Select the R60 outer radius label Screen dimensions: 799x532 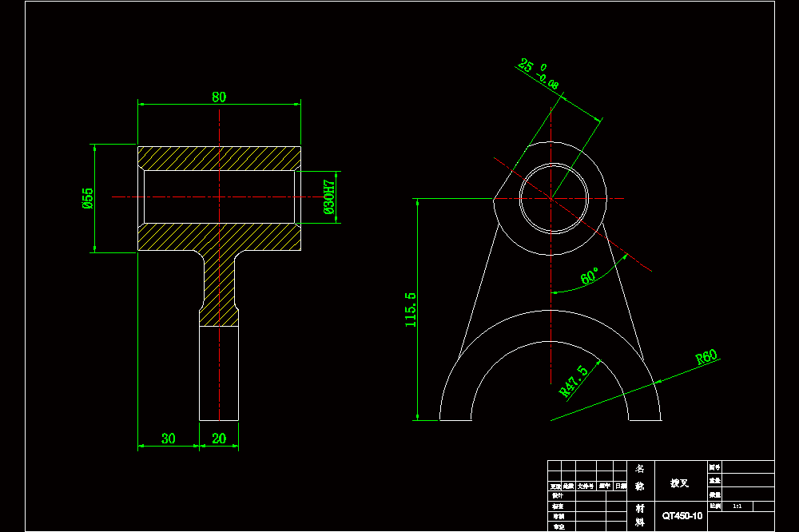pos(706,357)
